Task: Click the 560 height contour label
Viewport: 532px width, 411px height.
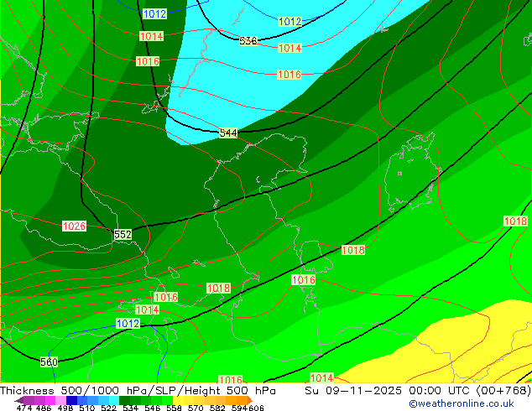Action: tap(49, 362)
